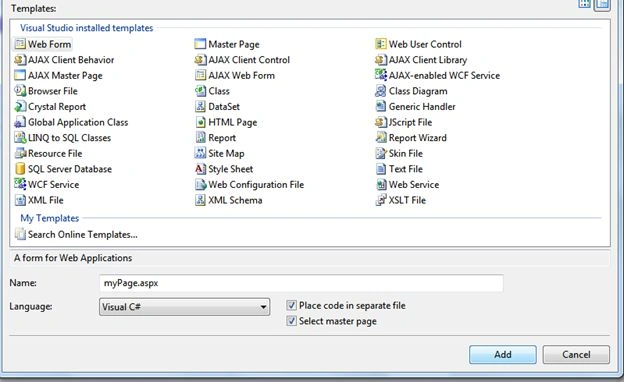Screen dimensions: 624x382
Task: Toggle Place code in separate file checkbox
Action: (291, 305)
